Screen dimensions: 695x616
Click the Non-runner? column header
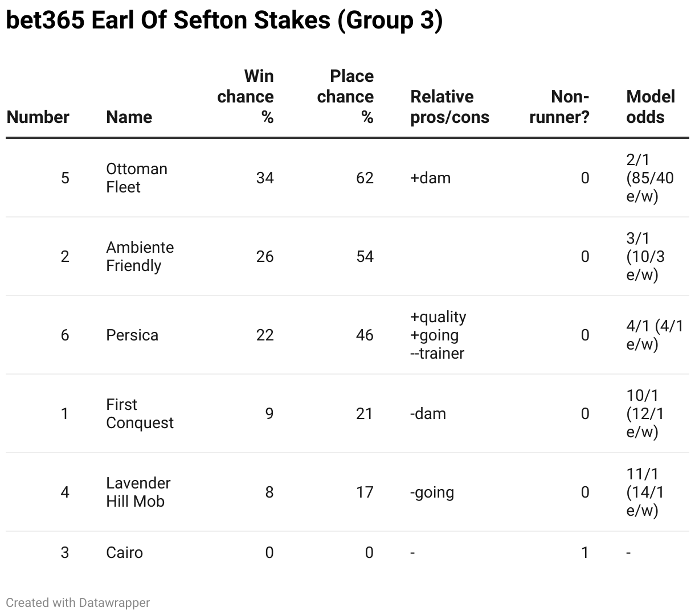pos(559,106)
